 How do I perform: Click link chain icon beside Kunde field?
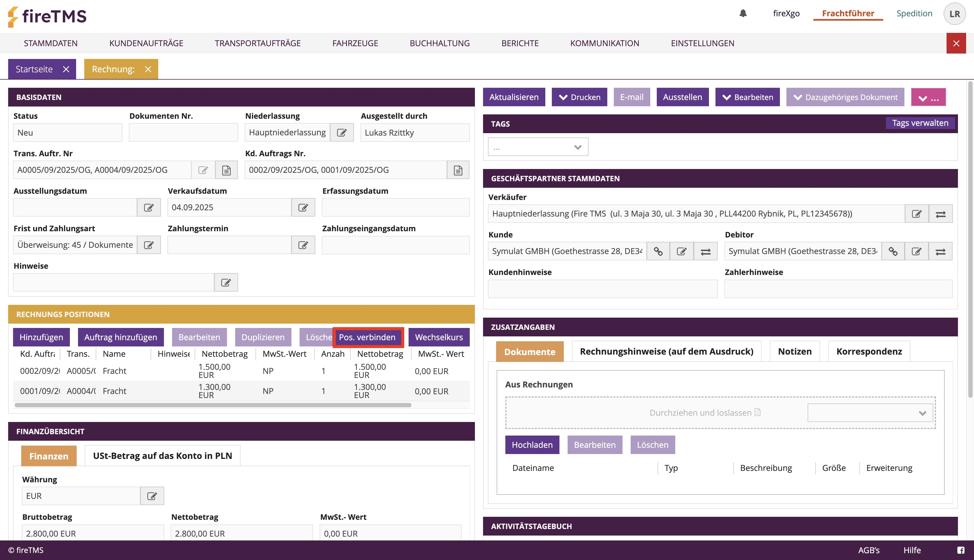tap(658, 252)
